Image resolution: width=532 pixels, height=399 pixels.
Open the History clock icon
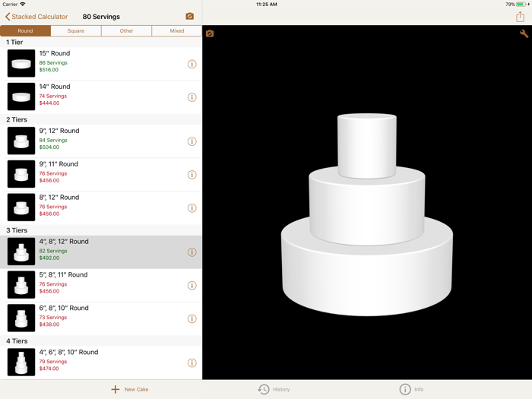tap(264, 389)
